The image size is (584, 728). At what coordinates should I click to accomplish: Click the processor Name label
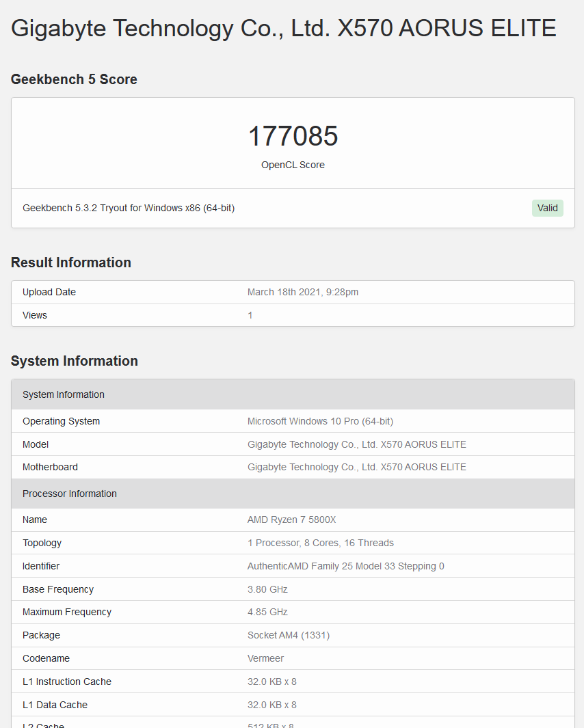click(35, 520)
